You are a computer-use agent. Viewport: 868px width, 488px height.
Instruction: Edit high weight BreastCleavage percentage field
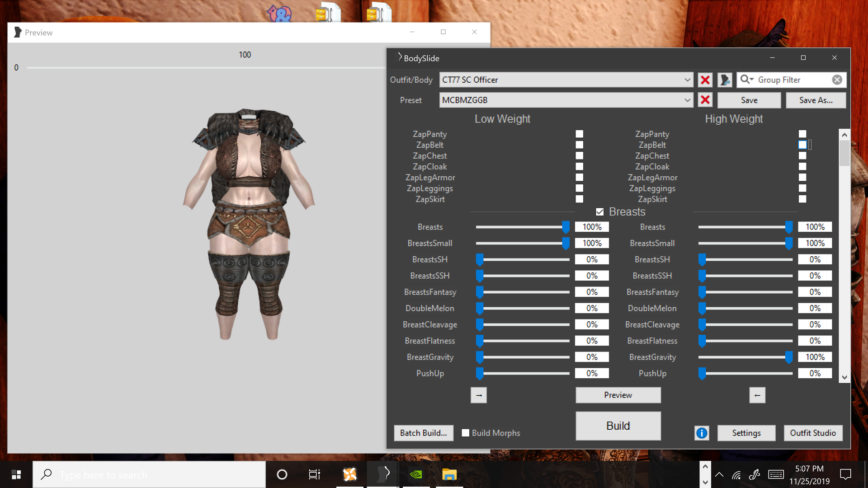815,324
